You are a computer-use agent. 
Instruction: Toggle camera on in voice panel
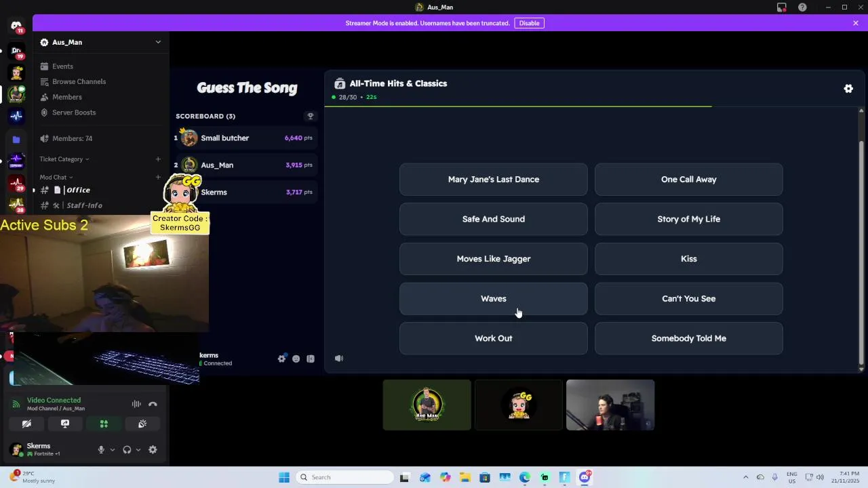[x=26, y=424]
